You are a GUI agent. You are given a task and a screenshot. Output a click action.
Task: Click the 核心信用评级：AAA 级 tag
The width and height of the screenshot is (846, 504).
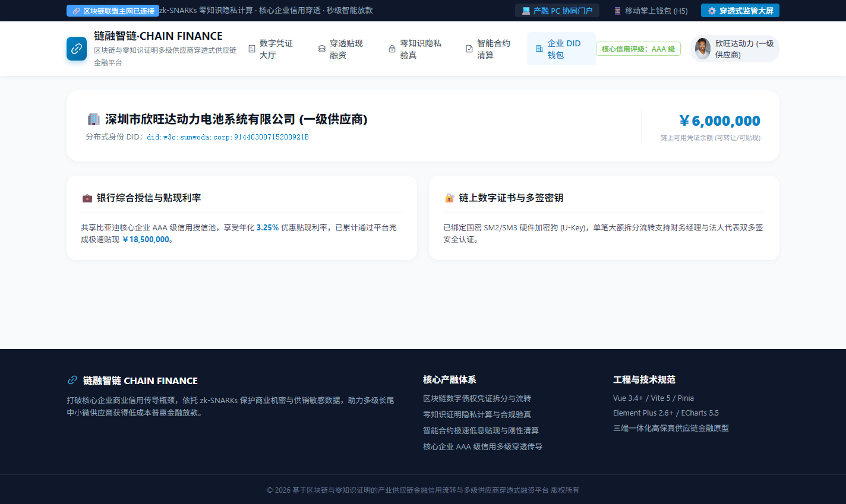pyautogui.click(x=638, y=49)
